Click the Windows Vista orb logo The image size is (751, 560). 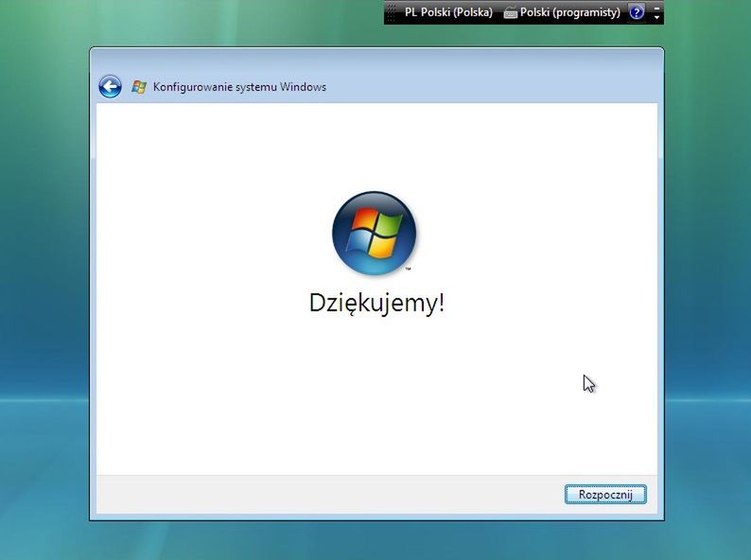point(374,234)
